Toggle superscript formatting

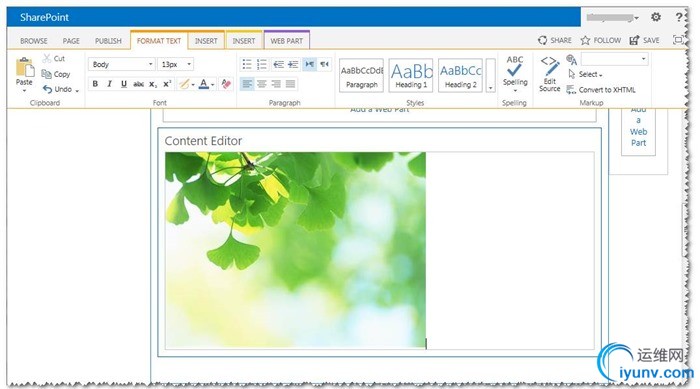167,84
